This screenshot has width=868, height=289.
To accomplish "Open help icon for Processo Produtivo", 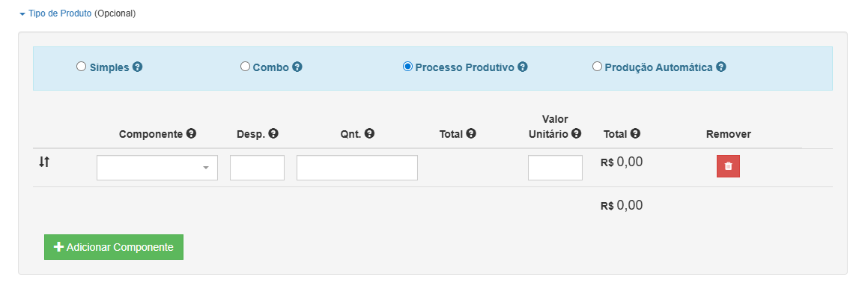I will [x=523, y=67].
